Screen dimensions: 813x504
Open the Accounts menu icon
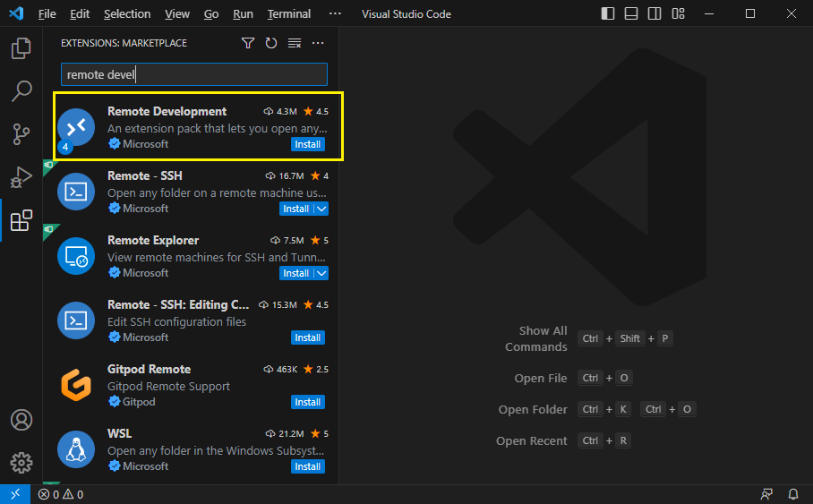tap(21, 420)
